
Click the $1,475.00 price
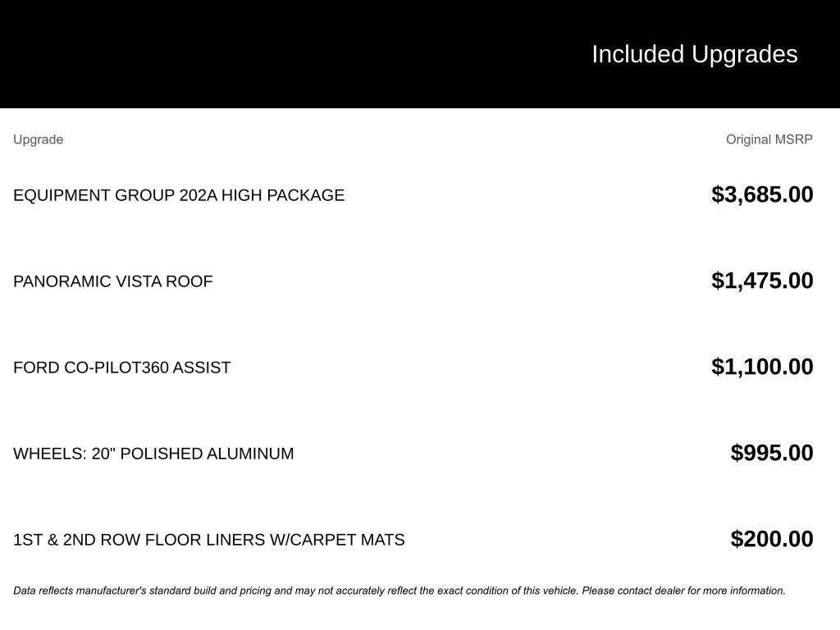[762, 281]
